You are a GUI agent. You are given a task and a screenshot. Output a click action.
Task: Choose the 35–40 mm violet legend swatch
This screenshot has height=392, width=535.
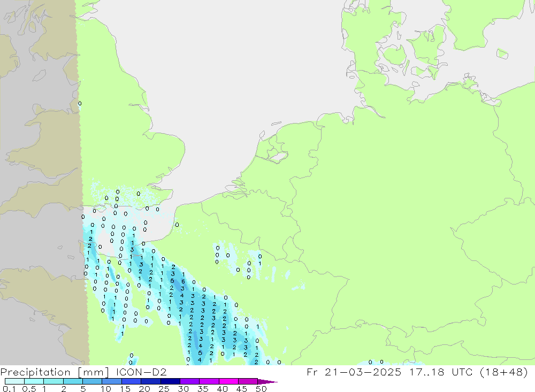(209, 381)
